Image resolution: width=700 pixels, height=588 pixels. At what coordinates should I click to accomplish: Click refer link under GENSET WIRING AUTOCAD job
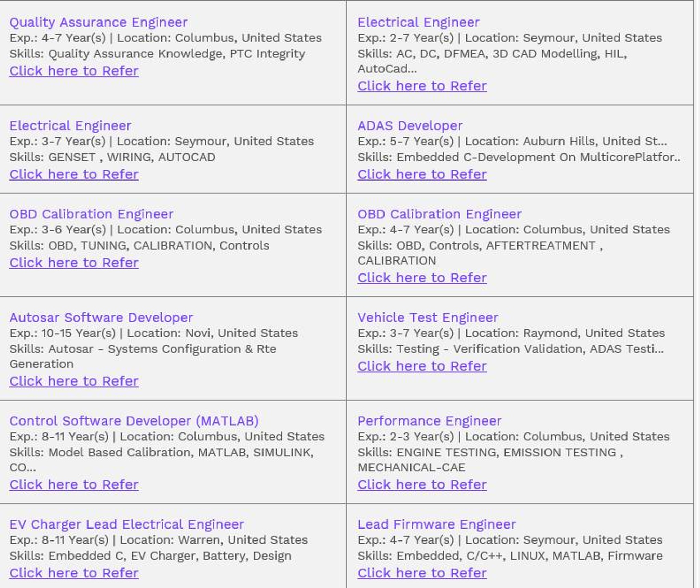point(74,174)
